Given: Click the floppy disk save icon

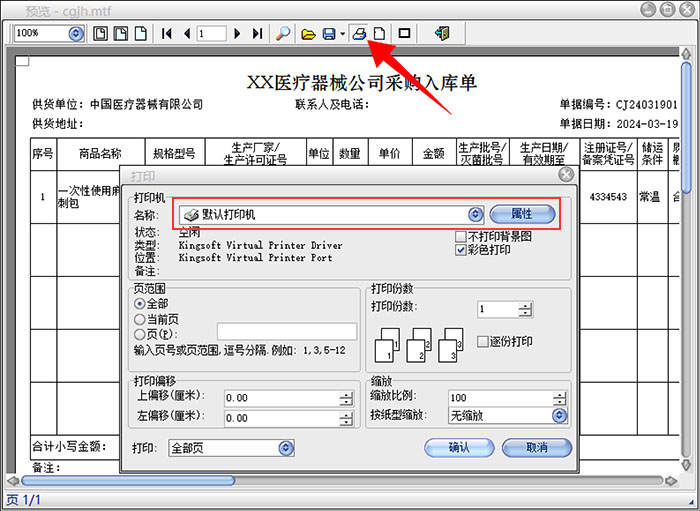Looking at the screenshot, I should click(328, 33).
